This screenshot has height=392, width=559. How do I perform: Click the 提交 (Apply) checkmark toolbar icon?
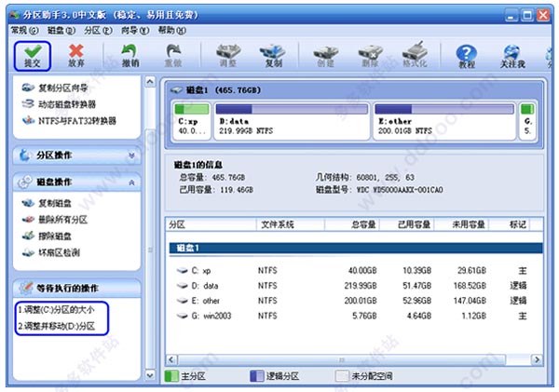[x=33, y=56]
